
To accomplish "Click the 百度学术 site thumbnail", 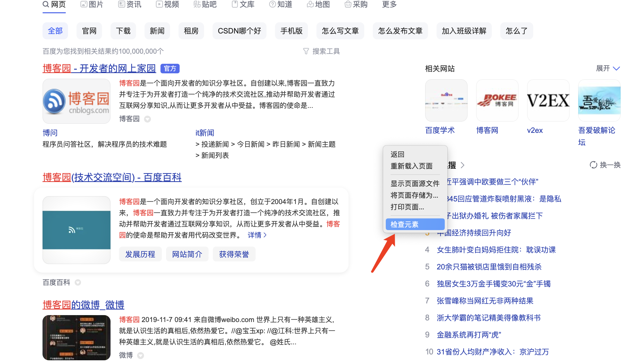I will (x=446, y=100).
